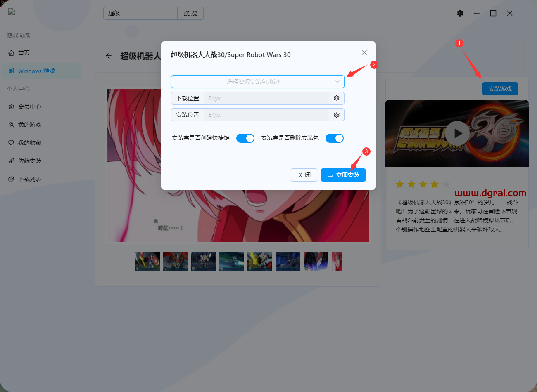Open 我的游戏 menu item
The height and width of the screenshot is (392, 537).
click(41, 125)
